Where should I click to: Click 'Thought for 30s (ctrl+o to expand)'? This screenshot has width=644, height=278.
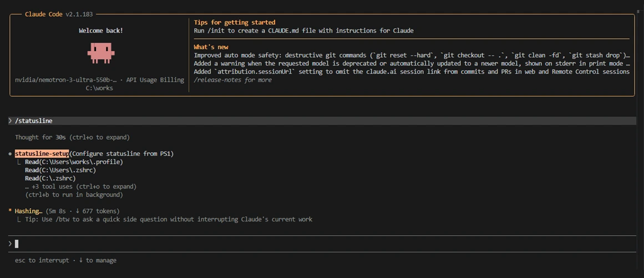point(72,137)
